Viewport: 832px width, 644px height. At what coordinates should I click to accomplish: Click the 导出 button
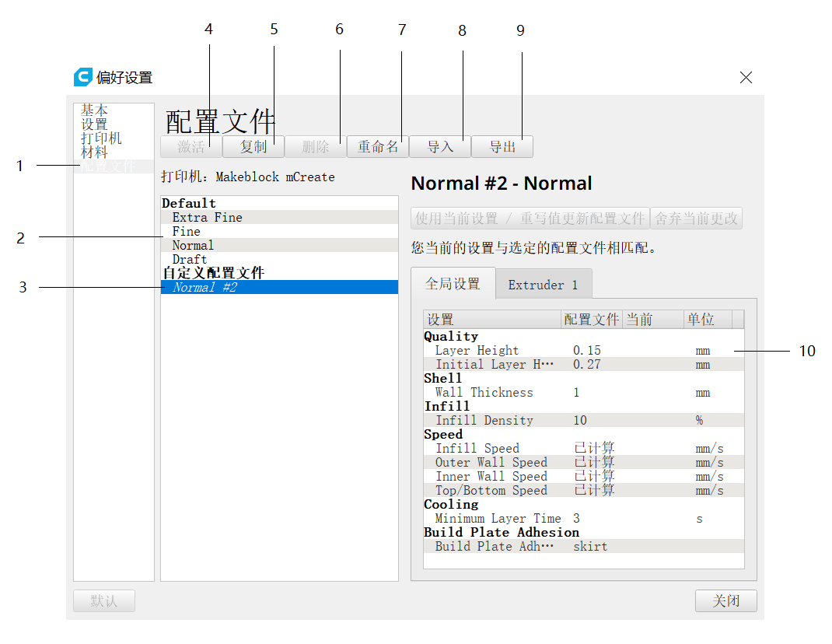[x=502, y=147]
